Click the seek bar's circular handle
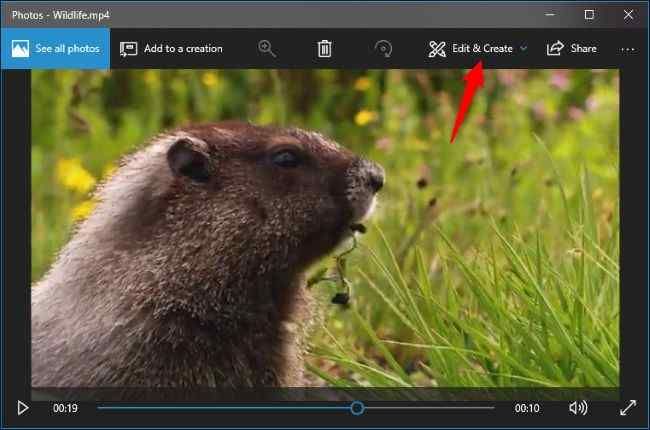The height and width of the screenshot is (430, 650). click(357, 408)
